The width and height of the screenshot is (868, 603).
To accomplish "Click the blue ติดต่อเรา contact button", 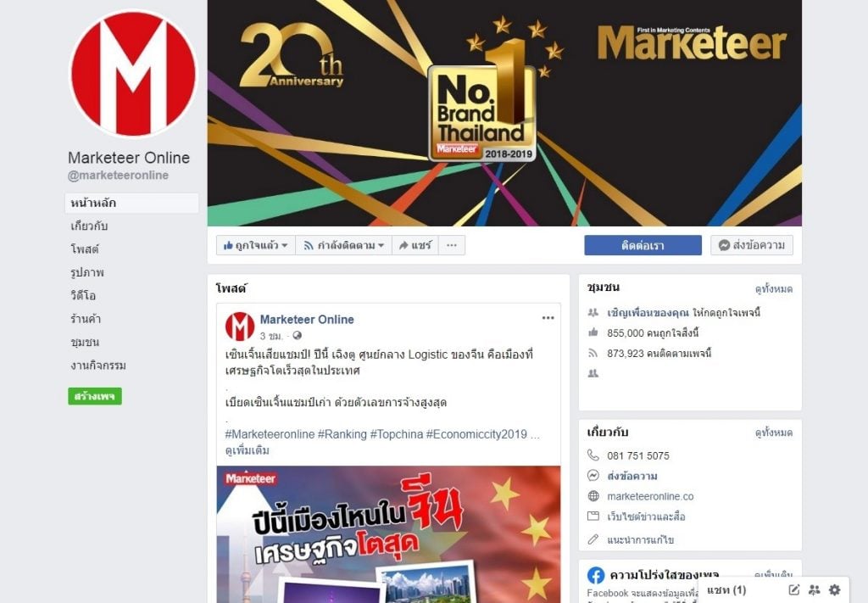I will tap(643, 245).
